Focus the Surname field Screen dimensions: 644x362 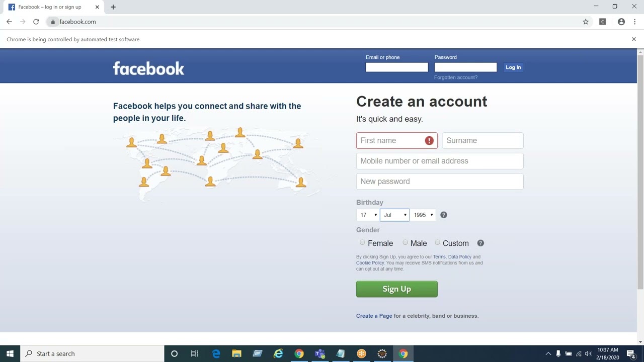click(482, 140)
